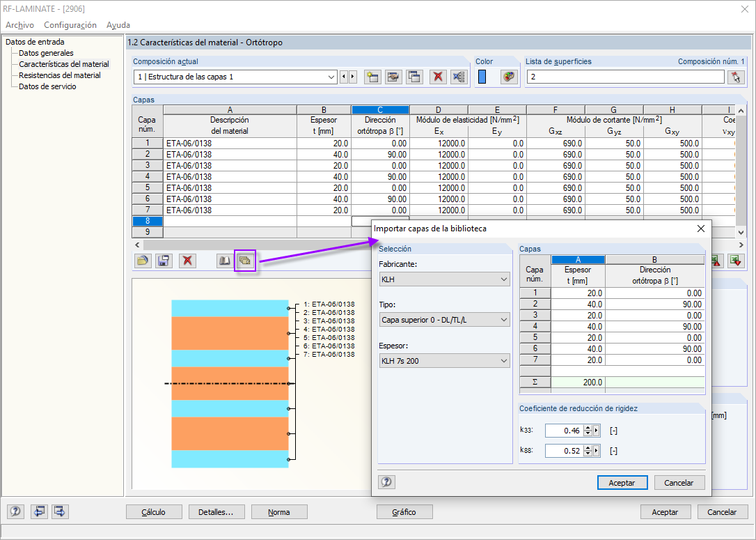Click main window help icon
Screen dimensions: 756x540
15,511
